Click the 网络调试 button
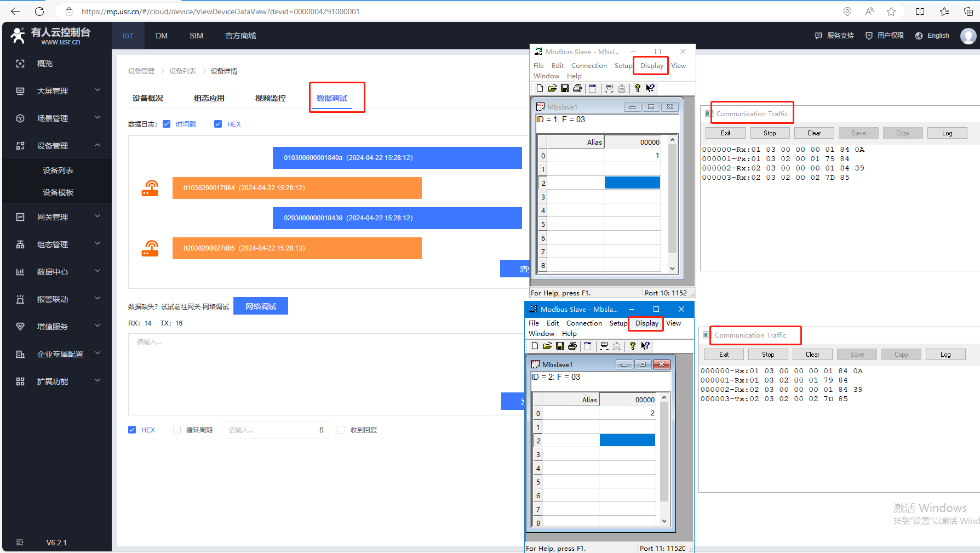The height and width of the screenshot is (553, 980). (261, 306)
